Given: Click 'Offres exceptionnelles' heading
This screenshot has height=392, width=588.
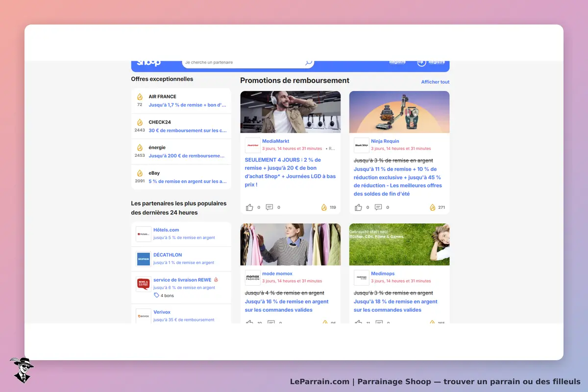Looking at the screenshot, I should tap(162, 79).
